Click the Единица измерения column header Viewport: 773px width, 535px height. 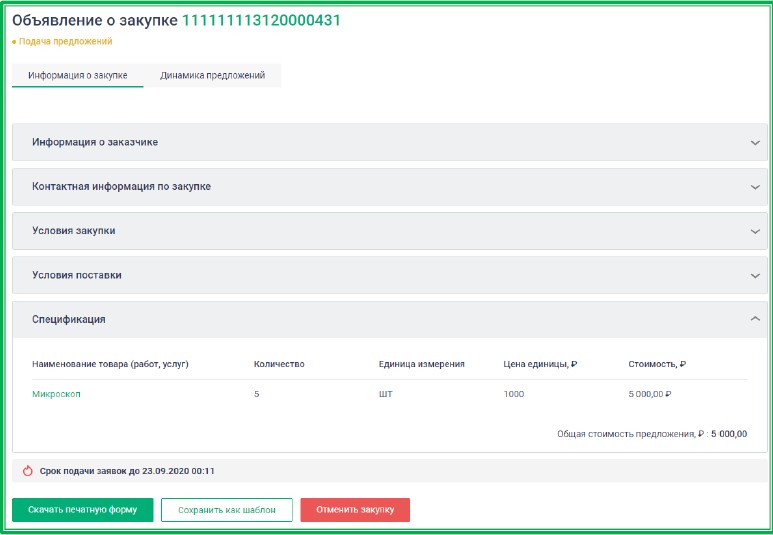tap(421, 364)
